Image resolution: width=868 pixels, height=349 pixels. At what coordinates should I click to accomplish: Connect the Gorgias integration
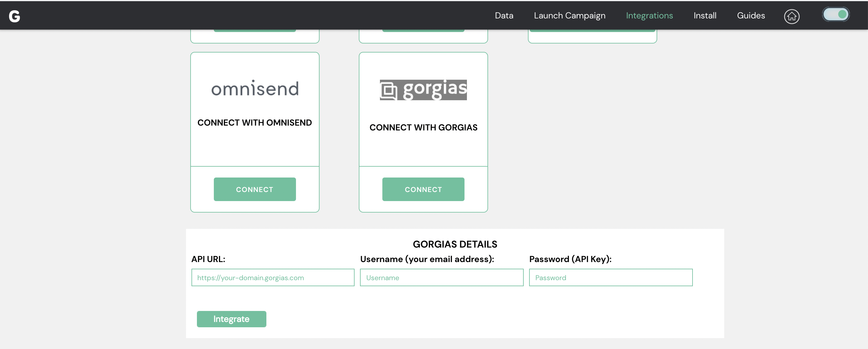point(423,189)
